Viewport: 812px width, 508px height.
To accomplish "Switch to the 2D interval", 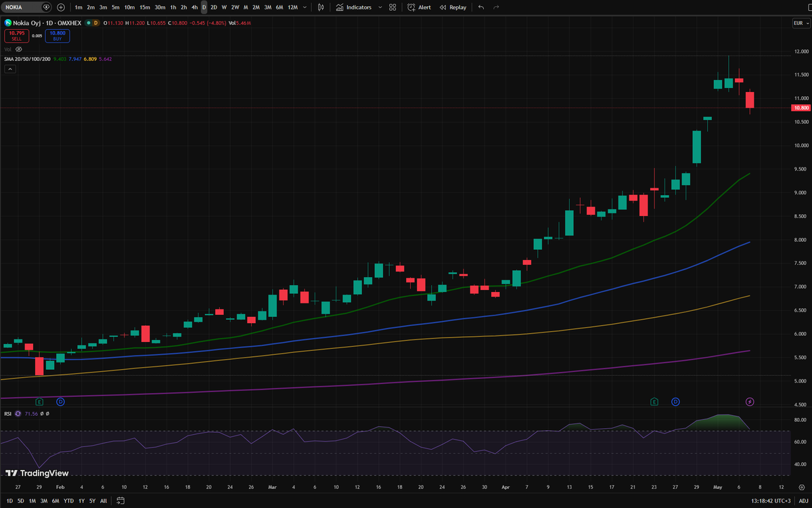I will coord(214,7).
